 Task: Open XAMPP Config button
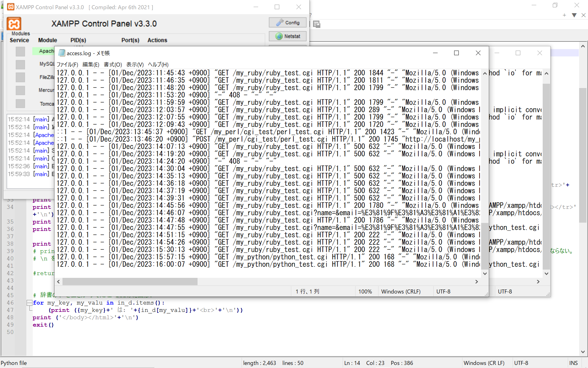pos(288,23)
